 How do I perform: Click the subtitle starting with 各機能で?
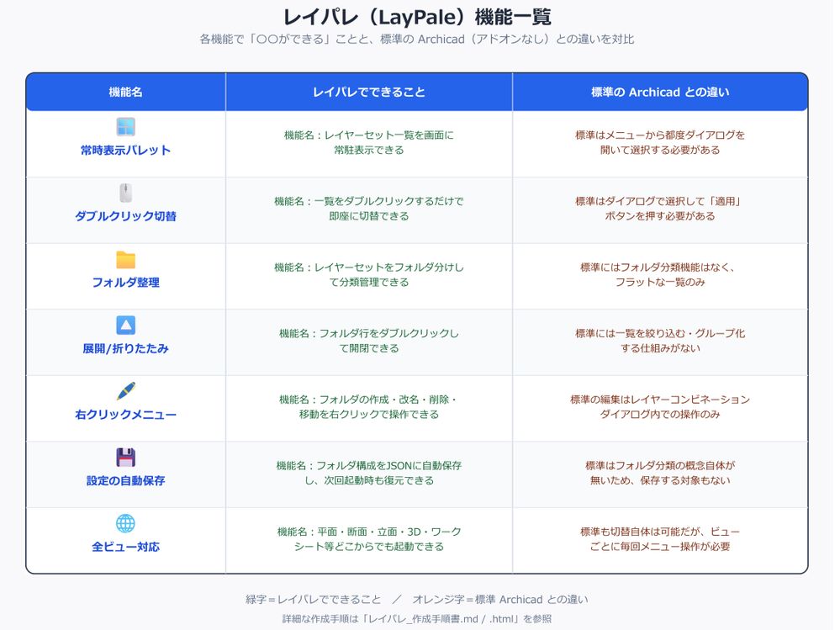[x=417, y=39]
